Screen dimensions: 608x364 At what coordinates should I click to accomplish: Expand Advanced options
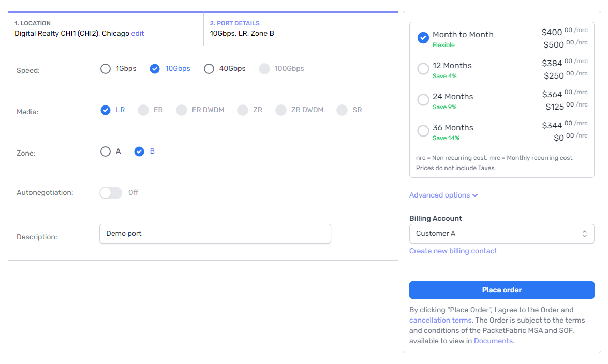443,195
